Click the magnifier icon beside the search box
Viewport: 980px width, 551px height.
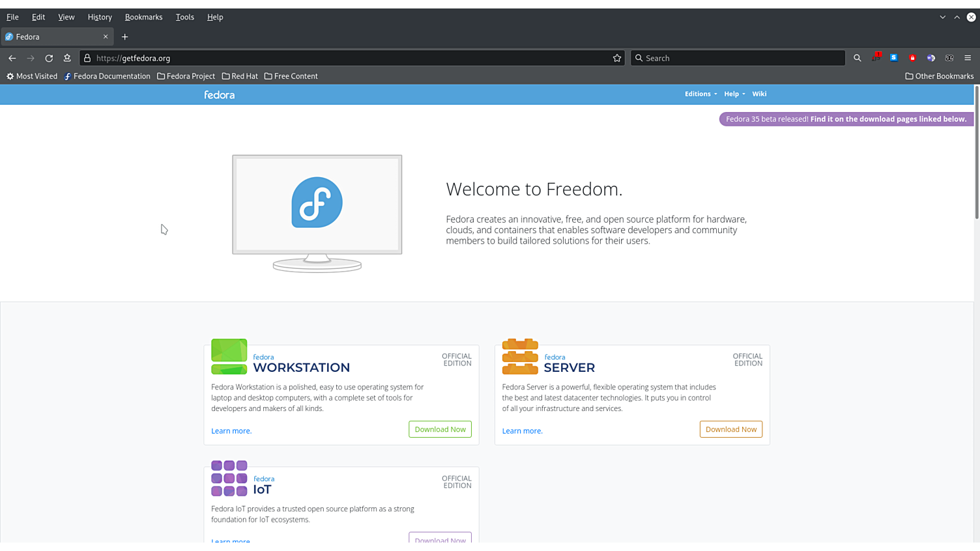coord(857,58)
